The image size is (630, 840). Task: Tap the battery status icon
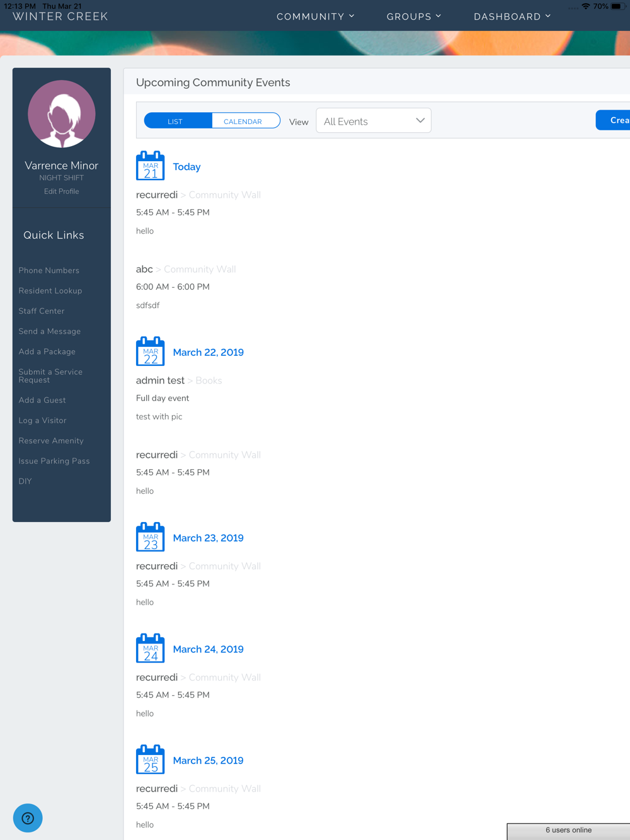click(x=617, y=6)
